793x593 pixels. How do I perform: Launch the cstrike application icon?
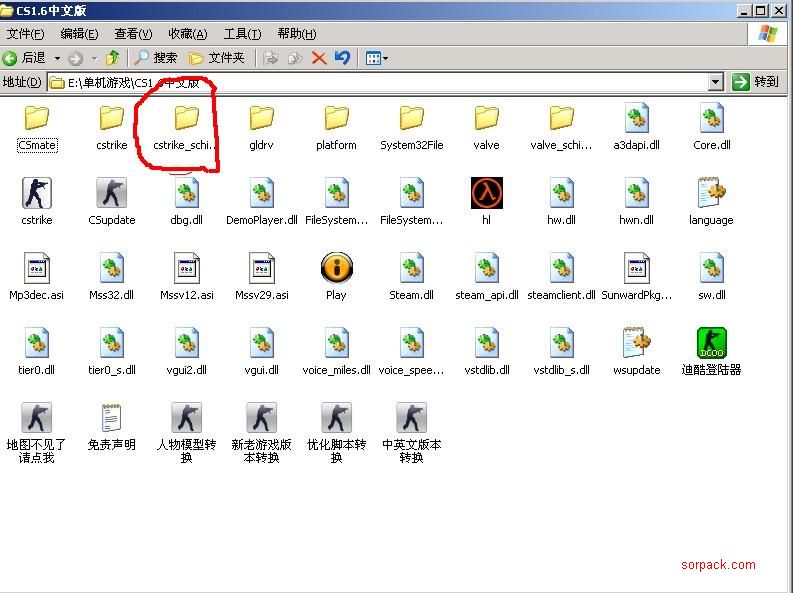(x=37, y=194)
